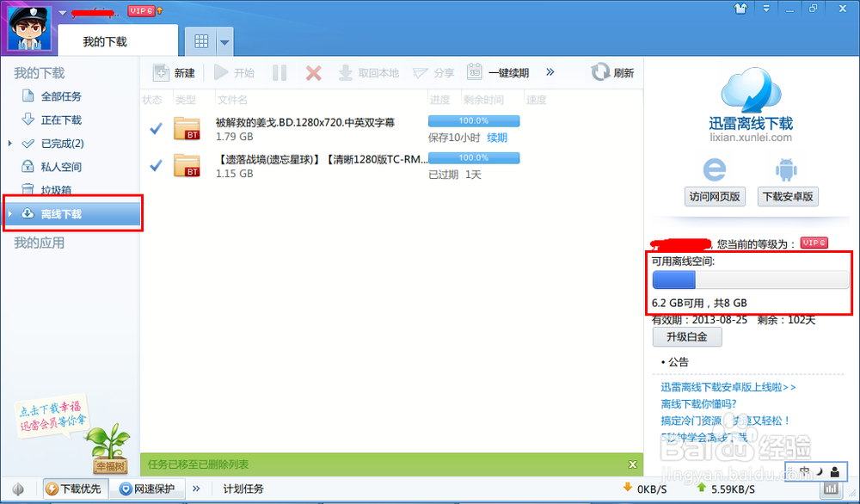Click checkmark status of 遗落战境 task
The width and height of the screenshot is (860, 504).
156,165
